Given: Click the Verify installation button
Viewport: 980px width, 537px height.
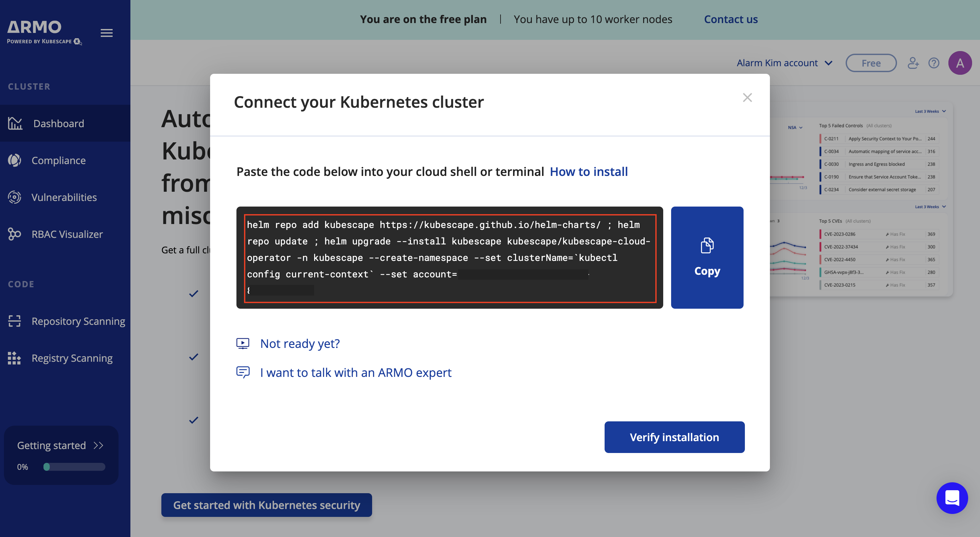Looking at the screenshot, I should [x=674, y=437].
